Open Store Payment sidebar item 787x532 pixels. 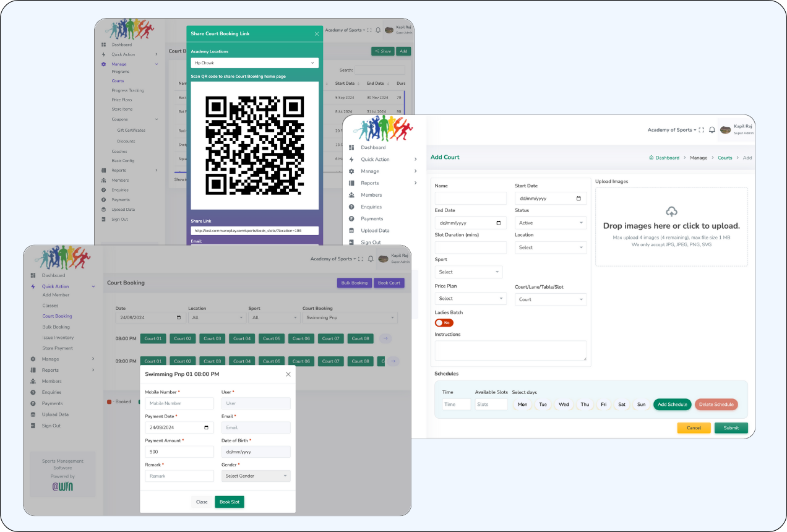click(58, 348)
